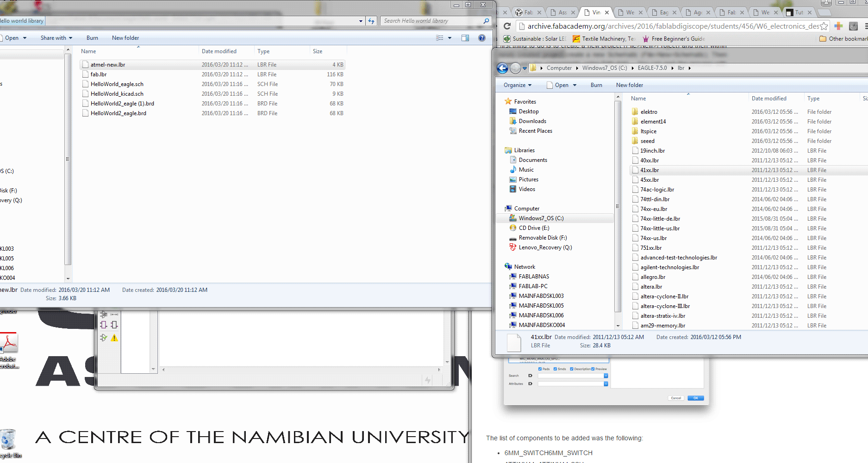The height and width of the screenshot is (463, 868).
Task: Click the warning triangle icon in EAGLE toolbar
Action: [114, 338]
